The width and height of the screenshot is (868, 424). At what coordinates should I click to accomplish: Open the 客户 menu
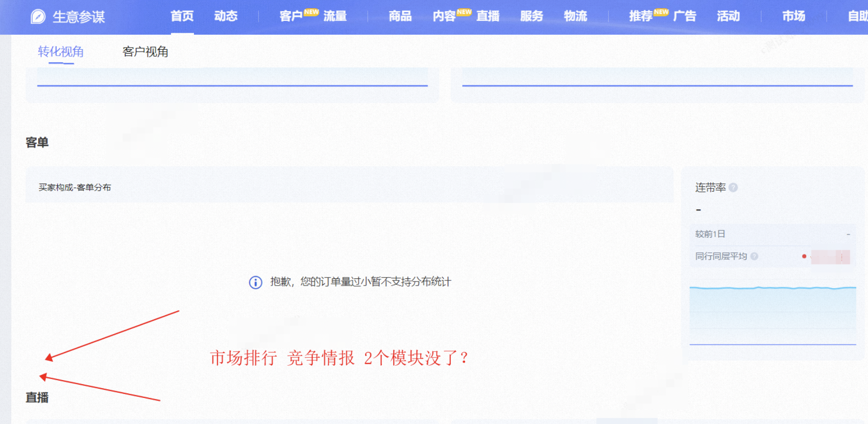(292, 16)
